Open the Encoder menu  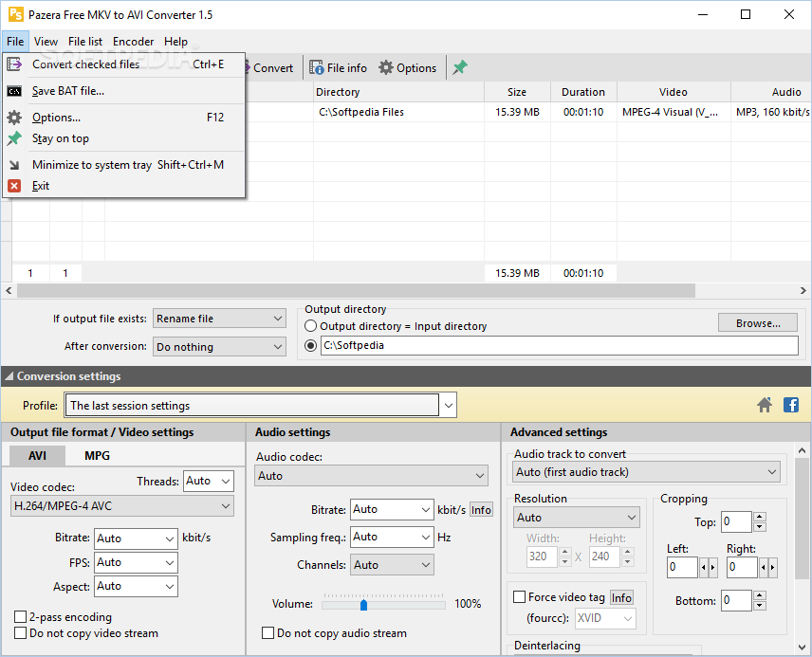pos(133,42)
